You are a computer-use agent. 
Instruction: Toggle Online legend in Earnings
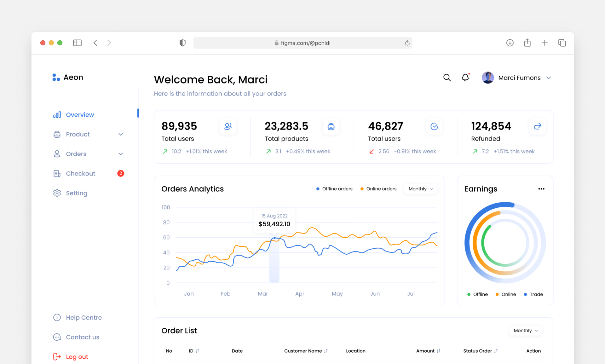tap(505, 294)
